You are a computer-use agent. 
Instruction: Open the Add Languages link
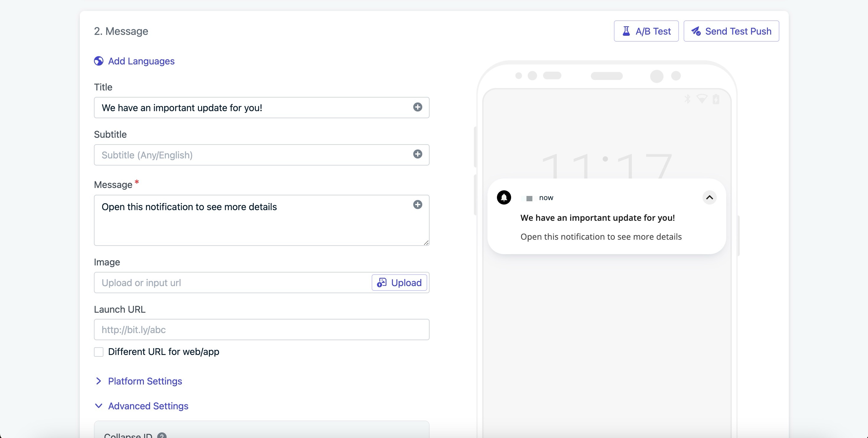[141, 61]
